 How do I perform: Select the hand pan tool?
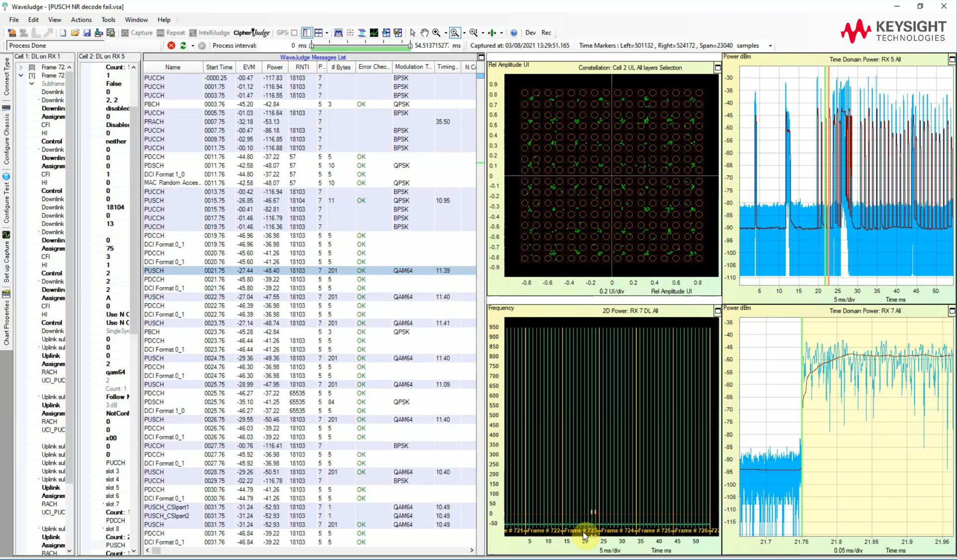(x=424, y=33)
